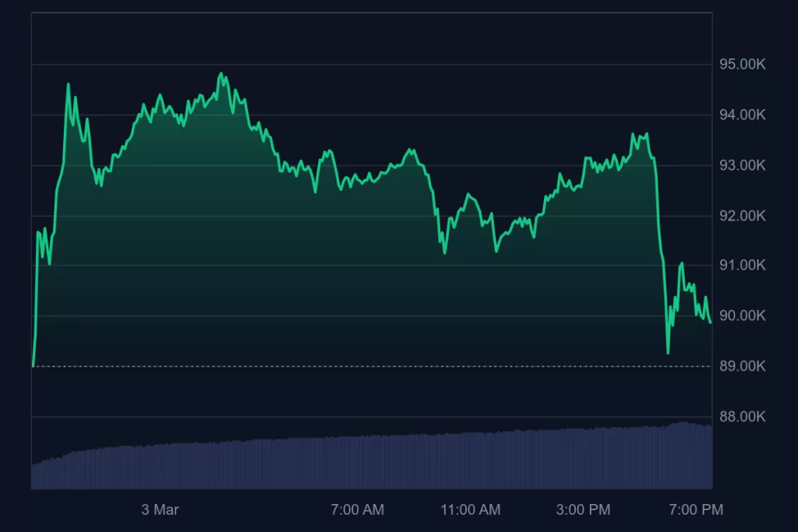Select the 91.00K price axis label
The image size is (798, 532).
click(742, 266)
